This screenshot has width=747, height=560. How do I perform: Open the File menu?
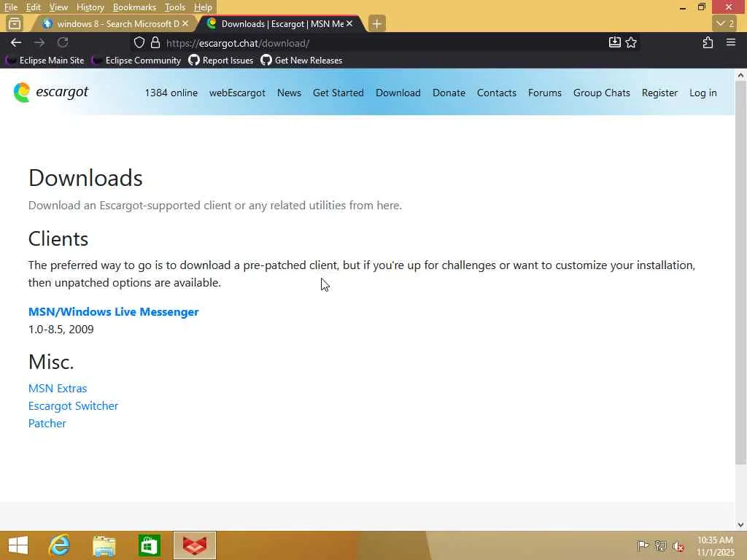[x=10, y=7]
